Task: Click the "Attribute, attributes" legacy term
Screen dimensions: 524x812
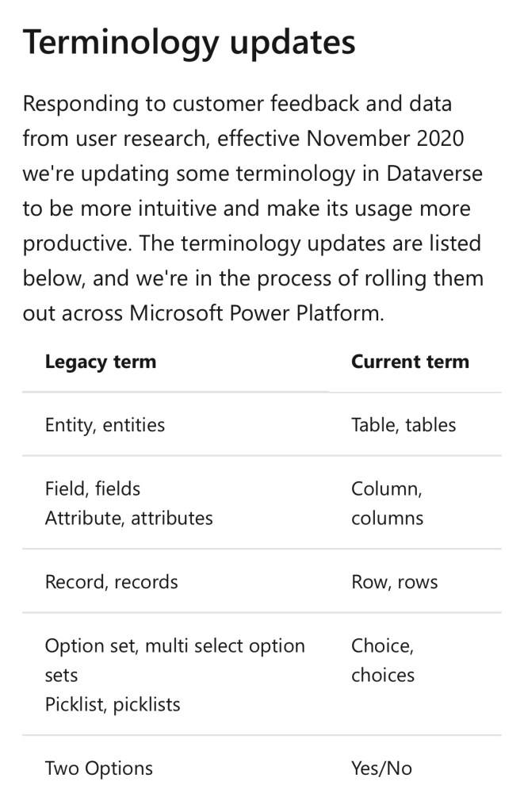Action: 128,518
